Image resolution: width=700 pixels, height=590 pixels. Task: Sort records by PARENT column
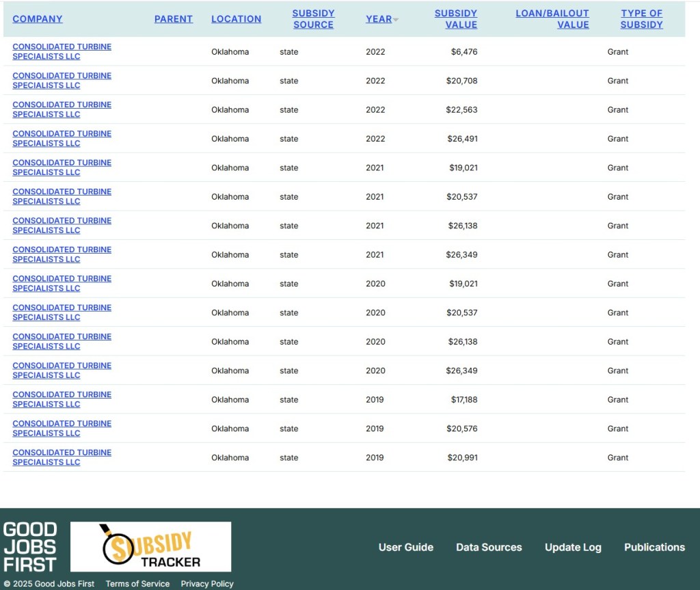tap(174, 18)
